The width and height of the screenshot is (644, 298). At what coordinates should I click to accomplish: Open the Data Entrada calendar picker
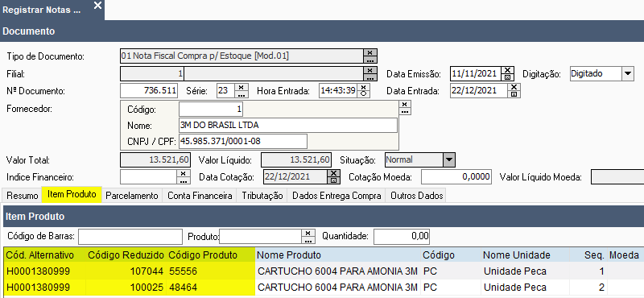click(x=514, y=94)
